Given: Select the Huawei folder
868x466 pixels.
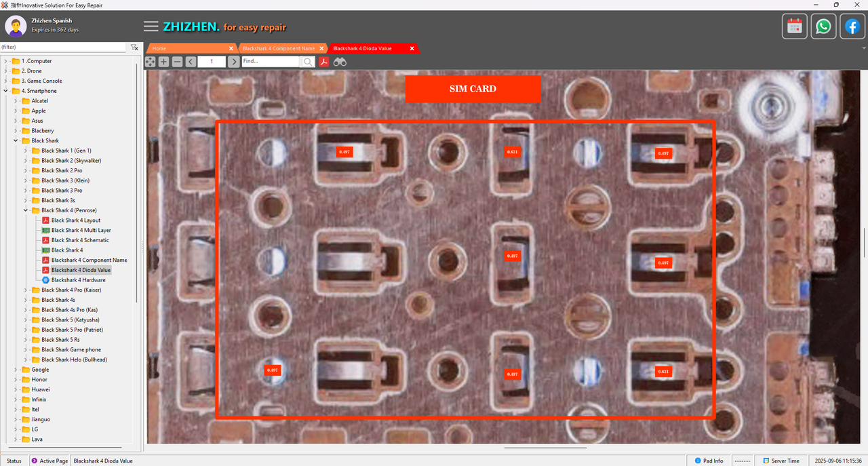Looking at the screenshot, I should (x=39, y=389).
